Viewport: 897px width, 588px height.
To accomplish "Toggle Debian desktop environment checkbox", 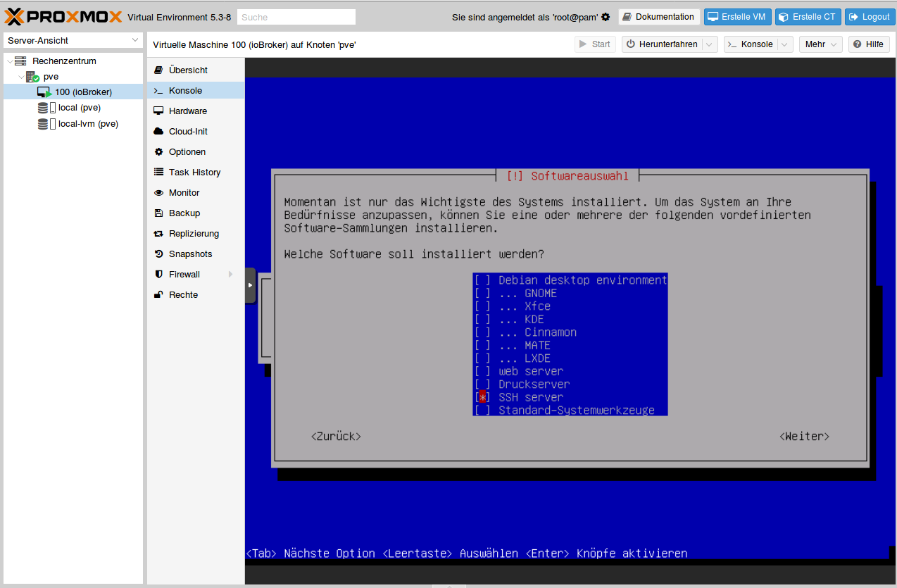I will coord(482,280).
